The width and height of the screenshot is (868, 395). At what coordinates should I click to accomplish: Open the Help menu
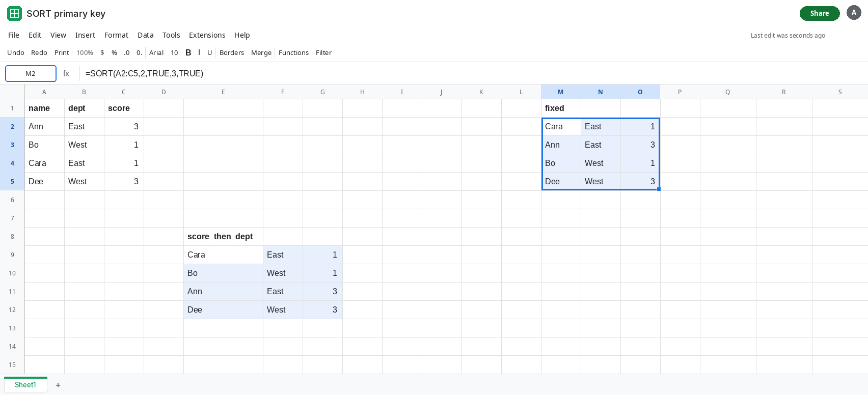(242, 35)
